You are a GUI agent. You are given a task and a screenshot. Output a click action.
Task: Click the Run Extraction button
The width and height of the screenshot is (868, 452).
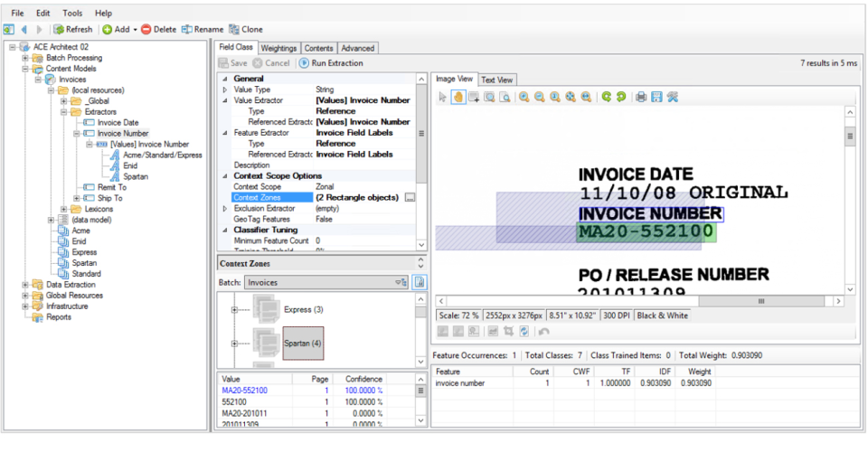point(331,63)
